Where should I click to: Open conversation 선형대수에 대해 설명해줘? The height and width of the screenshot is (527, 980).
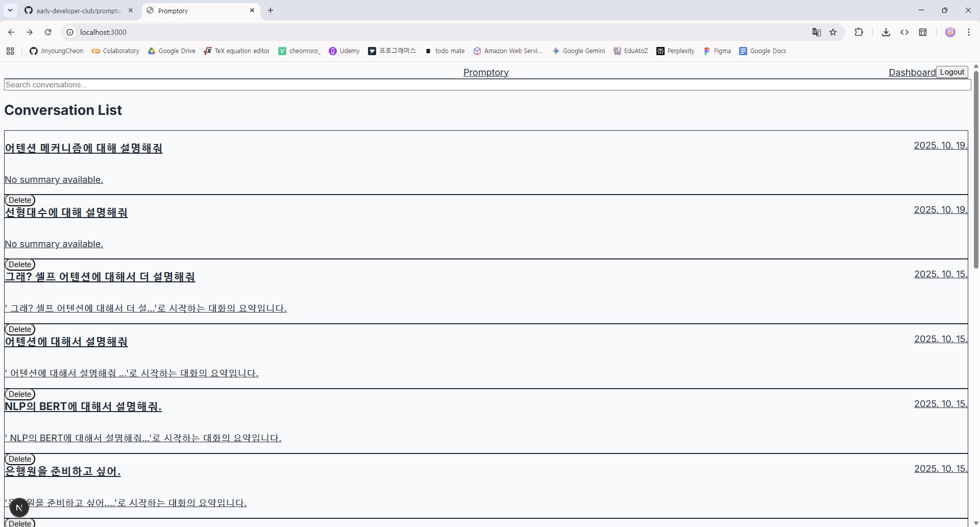coord(66,212)
